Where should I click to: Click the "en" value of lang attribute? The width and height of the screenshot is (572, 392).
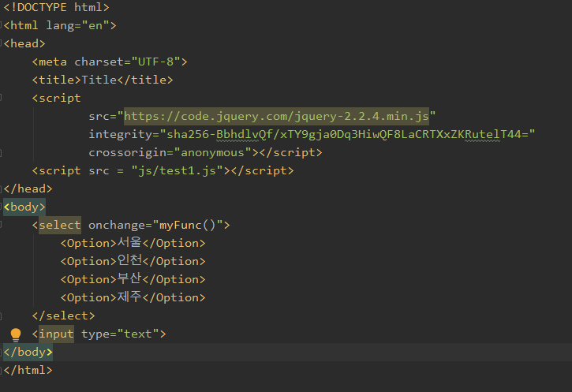pos(95,25)
